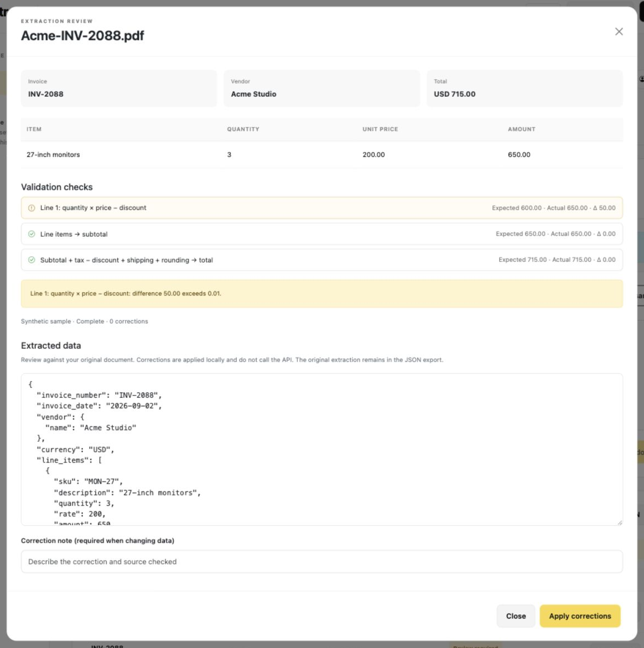The image size is (644, 648).
Task: Click the 'INV-2088' invoice value
Action: coord(46,94)
